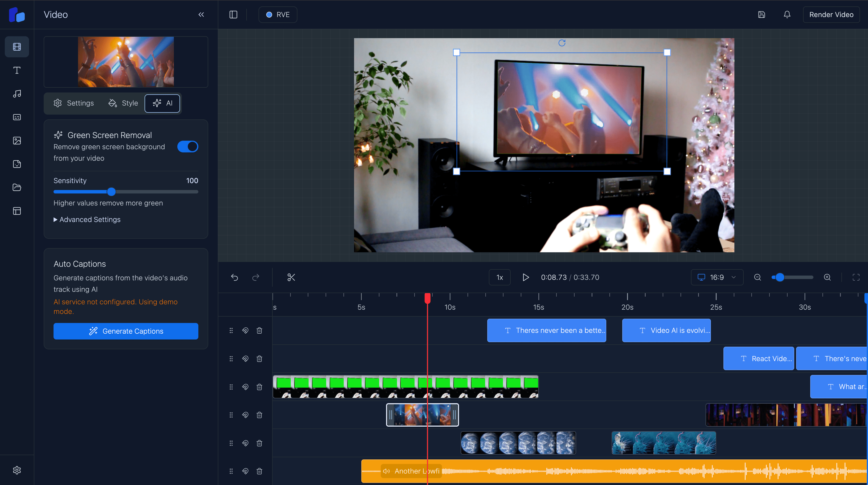
Task: Click the Generate Captions button
Action: 126,331
